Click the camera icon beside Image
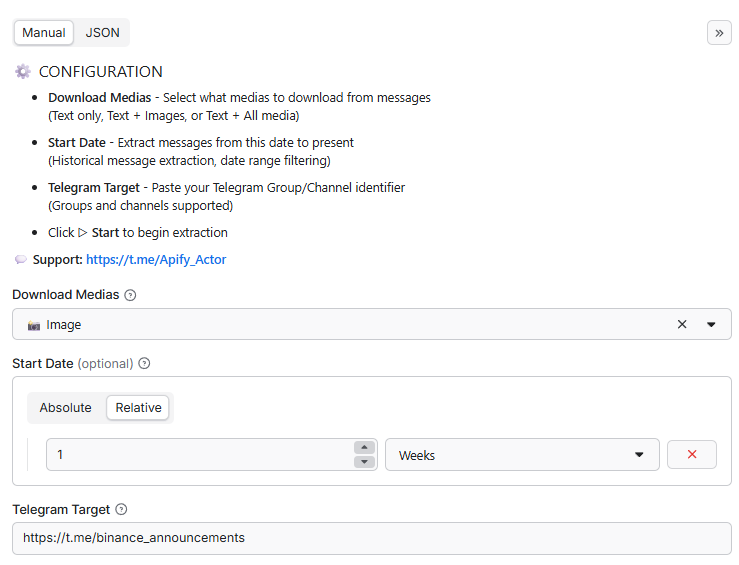 coord(34,326)
